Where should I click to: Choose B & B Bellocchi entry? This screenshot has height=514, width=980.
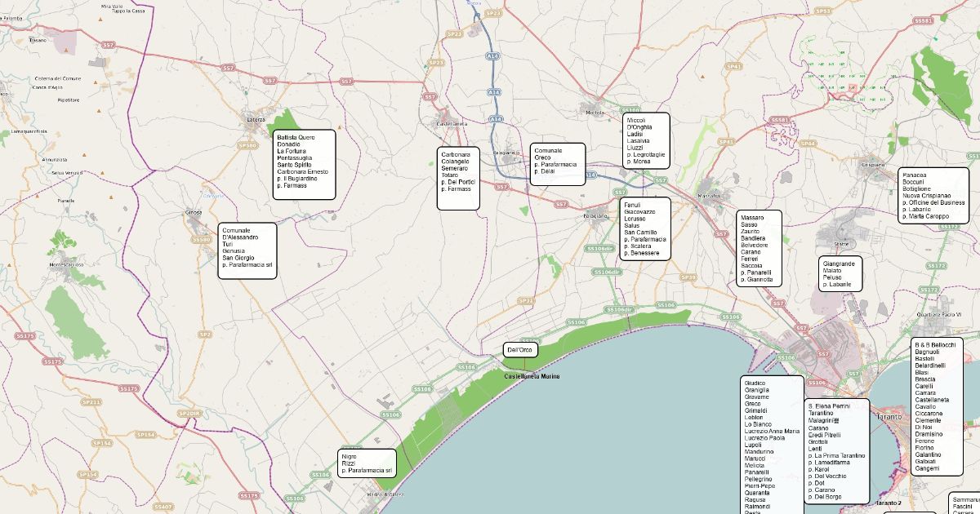934,345
